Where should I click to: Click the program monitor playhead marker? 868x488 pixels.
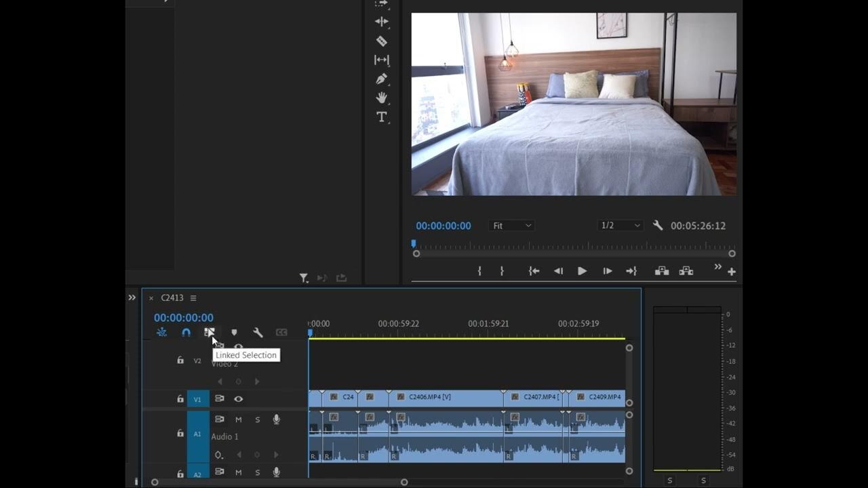pyautogui.click(x=414, y=243)
